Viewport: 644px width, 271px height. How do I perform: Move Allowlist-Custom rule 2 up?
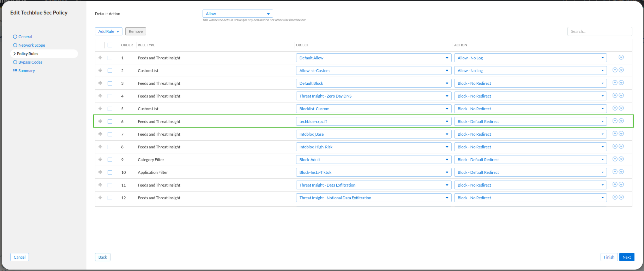click(615, 70)
